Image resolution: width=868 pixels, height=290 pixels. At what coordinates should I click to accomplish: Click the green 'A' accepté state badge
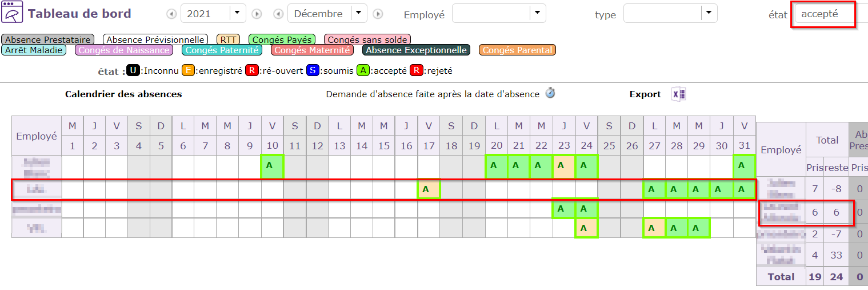pyautogui.click(x=363, y=71)
